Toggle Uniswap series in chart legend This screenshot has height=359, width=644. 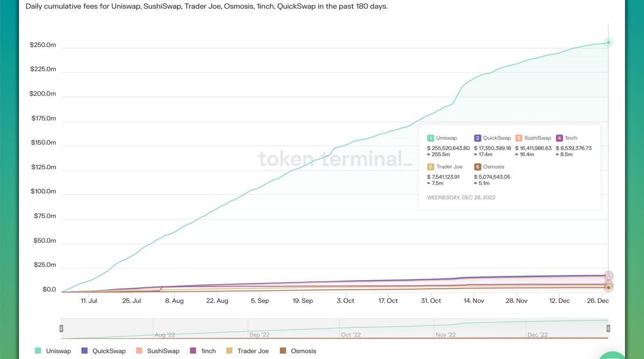point(53,351)
